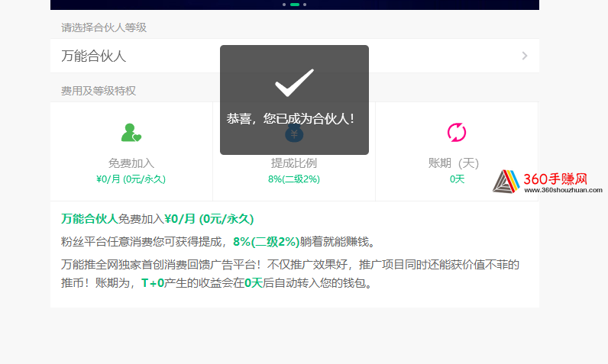The width and height of the screenshot is (608, 364).
Task: Click the green T+0 text in the description
Action: pyautogui.click(x=153, y=283)
